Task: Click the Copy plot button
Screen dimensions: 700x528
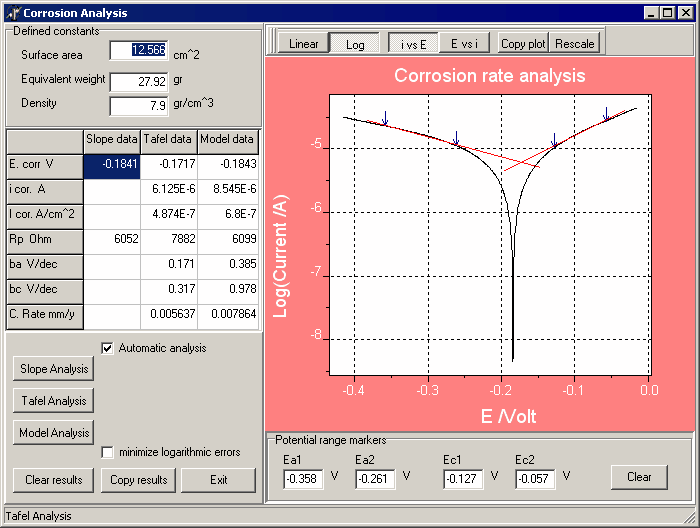Action: click(x=523, y=44)
